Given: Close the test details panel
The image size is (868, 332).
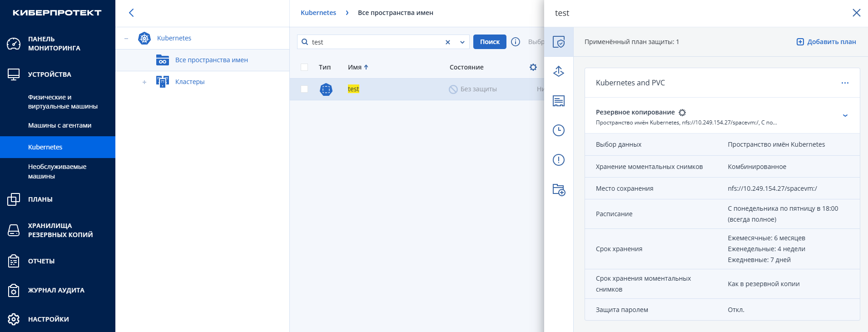Looking at the screenshot, I should pos(857,13).
